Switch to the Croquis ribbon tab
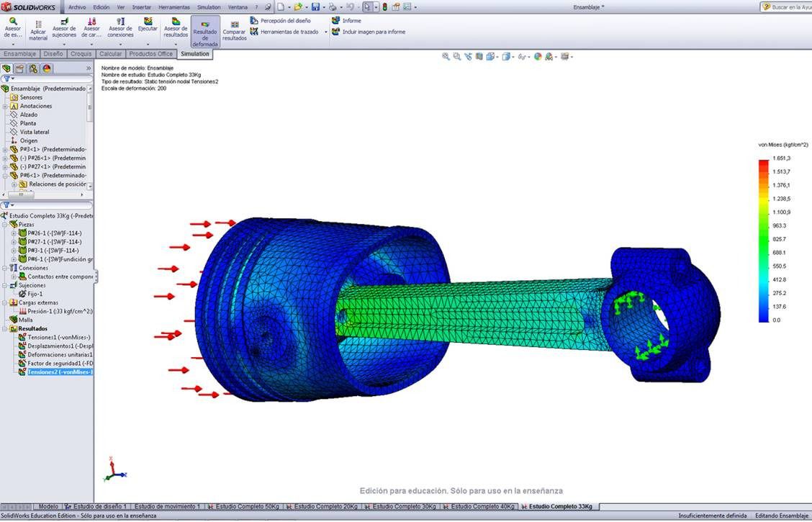The width and height of the screenshot is (812, 522). (81, 54)
